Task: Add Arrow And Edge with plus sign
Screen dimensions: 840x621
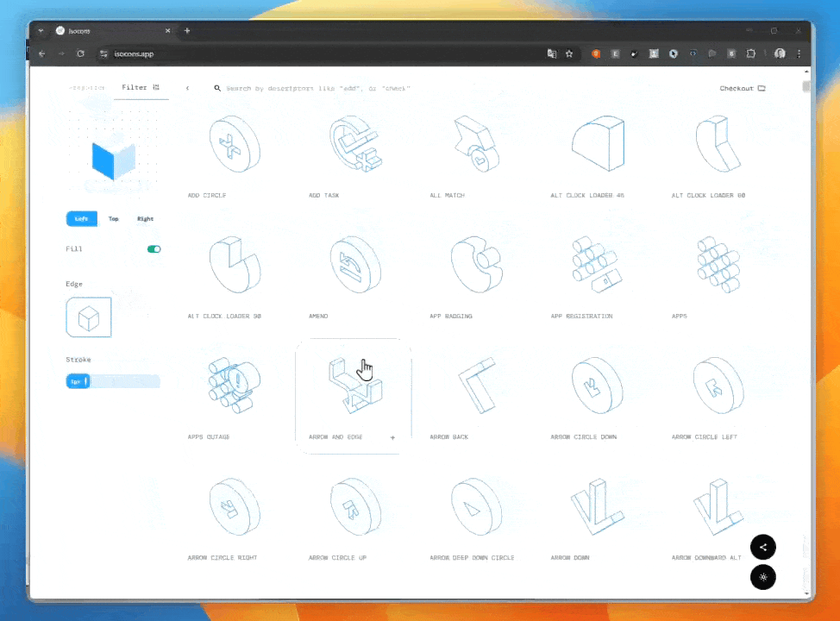Action: tap(392, 437)
